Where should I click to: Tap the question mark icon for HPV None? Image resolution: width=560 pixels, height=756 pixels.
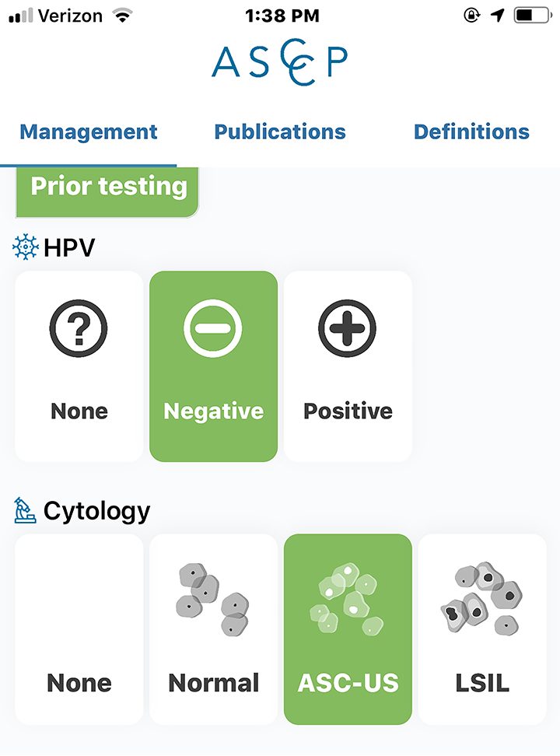pyautogui.click(x=79, y=328)
